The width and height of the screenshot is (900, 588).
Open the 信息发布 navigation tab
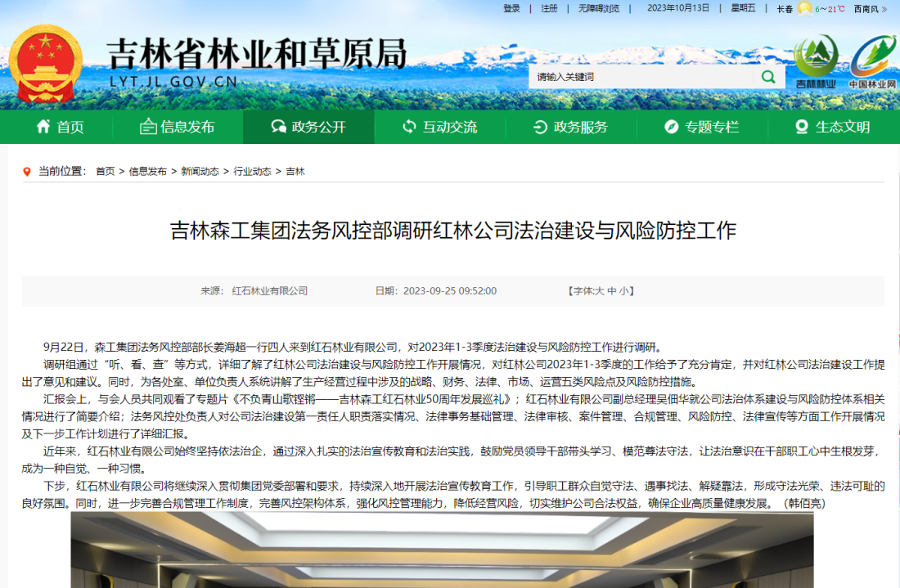(178, 127)
